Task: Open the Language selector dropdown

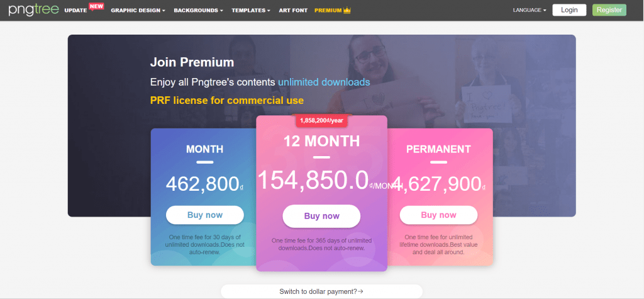Action: pyautogui.click(x=530, y=11)
